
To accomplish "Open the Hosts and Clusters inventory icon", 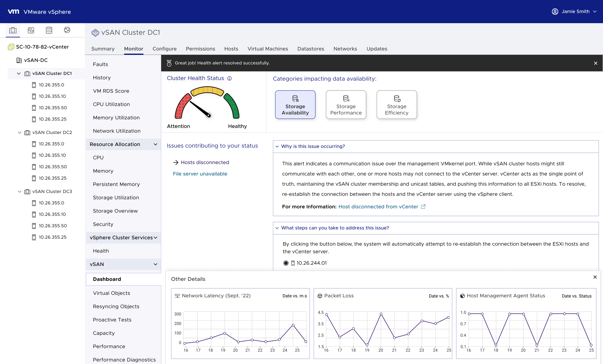I will coord(13,30).
